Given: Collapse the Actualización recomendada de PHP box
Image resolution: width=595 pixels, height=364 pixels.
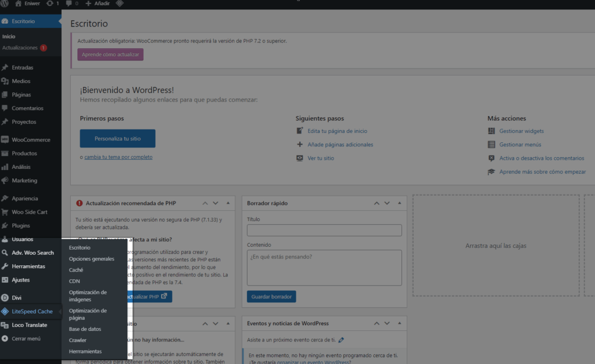Looking at the screenshot, I should tap(228, 203).
